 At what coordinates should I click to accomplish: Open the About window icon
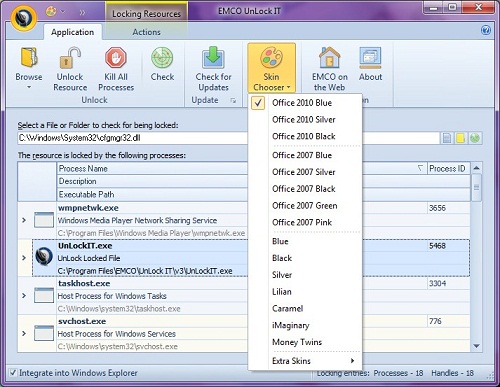pyautogui.click(x=370, y=57)
